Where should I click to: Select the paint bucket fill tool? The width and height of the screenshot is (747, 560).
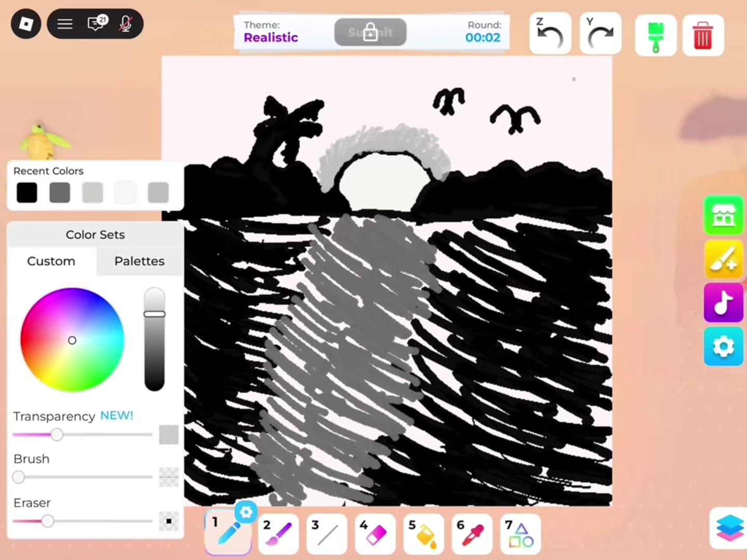click(423, 534)
